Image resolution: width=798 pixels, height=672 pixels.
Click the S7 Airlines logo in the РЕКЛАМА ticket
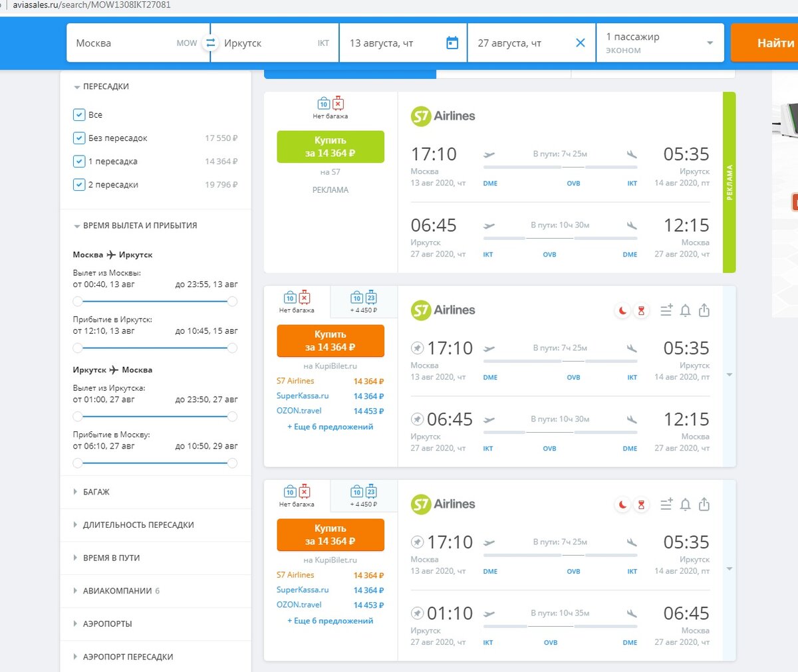tap(443, 116)
